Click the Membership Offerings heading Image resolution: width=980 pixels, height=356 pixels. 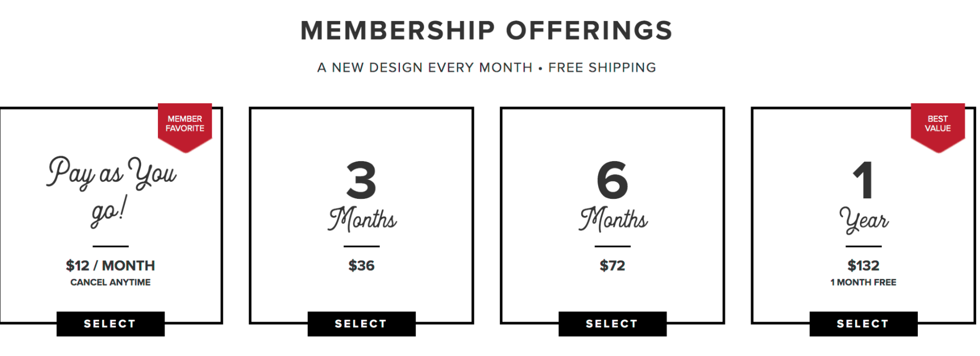pyautogui.click(x=486, y=30)
